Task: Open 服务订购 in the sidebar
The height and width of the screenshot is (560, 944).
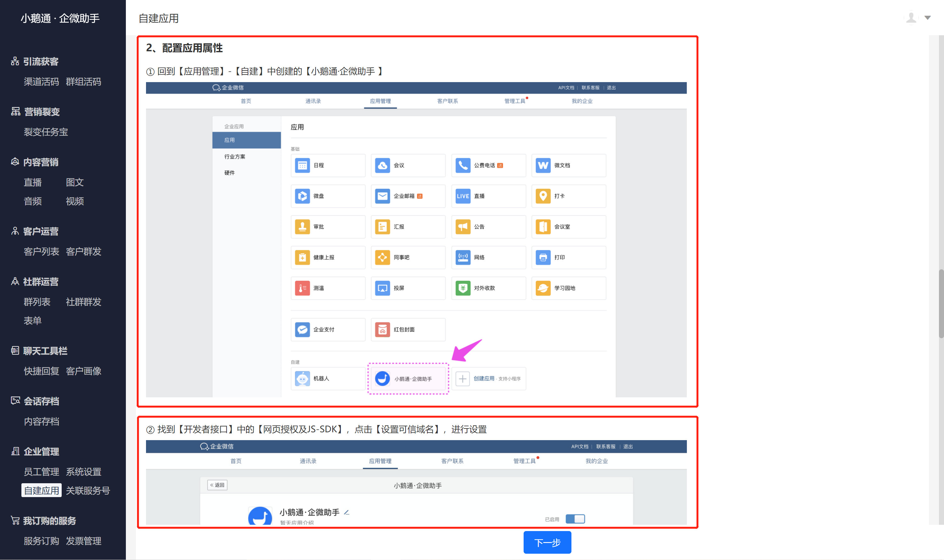Action: click(42, 541)
